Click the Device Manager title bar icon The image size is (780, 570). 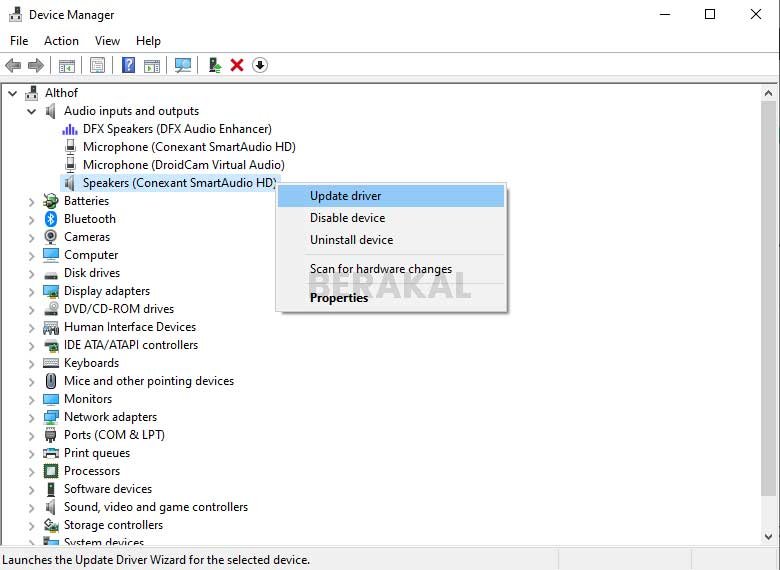(x=15, y=14)
